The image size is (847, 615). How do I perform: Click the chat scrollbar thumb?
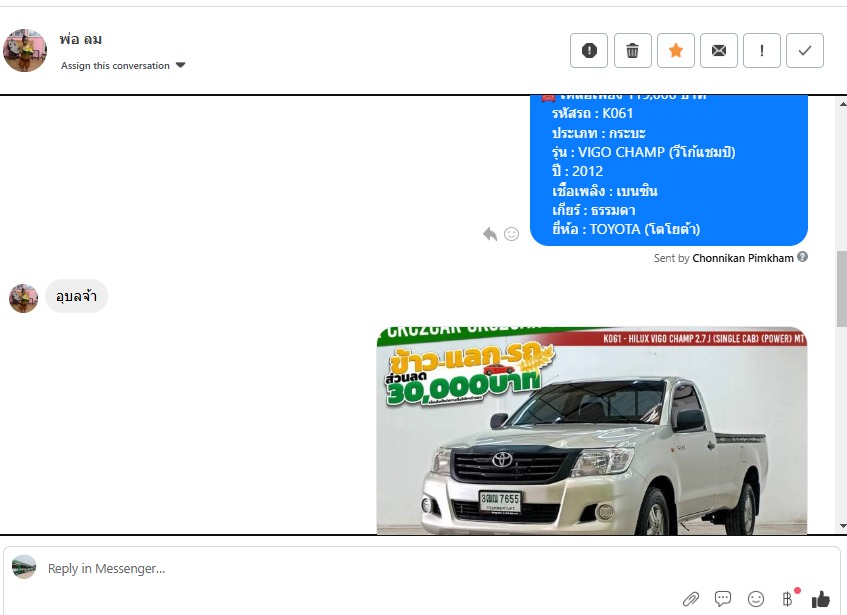pos(842,289)
